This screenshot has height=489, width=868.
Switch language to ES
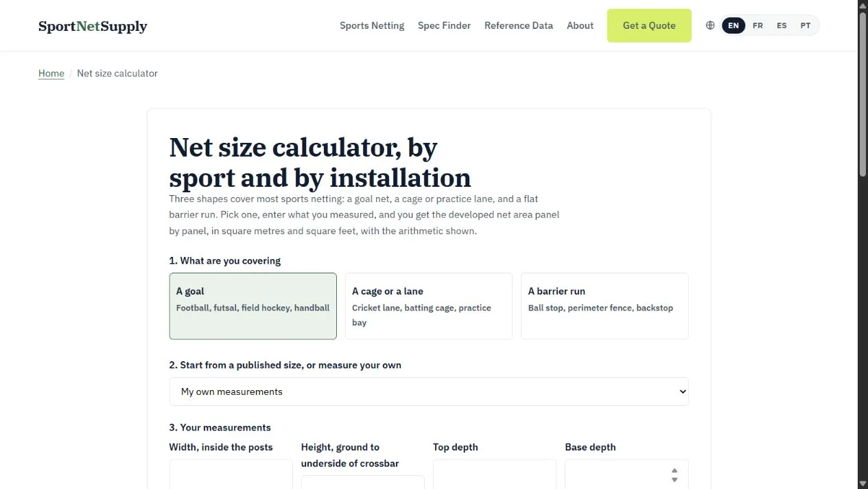tap(782, 25)
